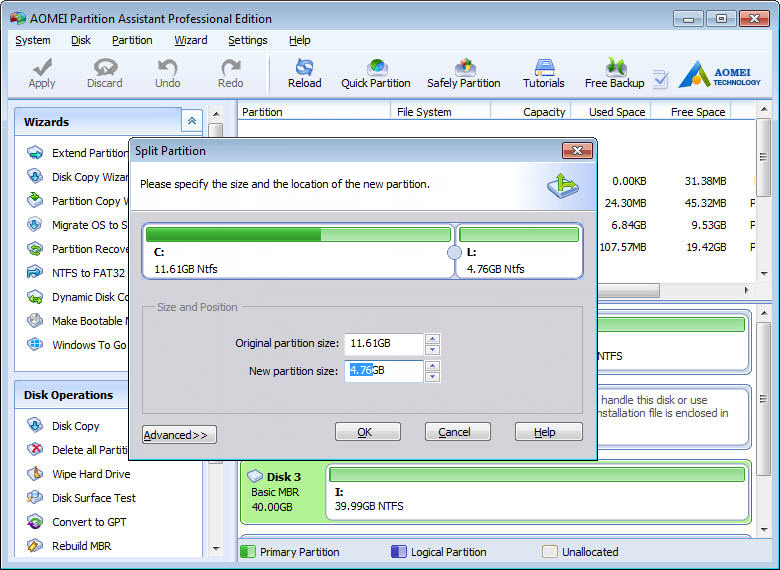Open Partition Copy wizard icon

pyautogui.click(x=35, y=200)
